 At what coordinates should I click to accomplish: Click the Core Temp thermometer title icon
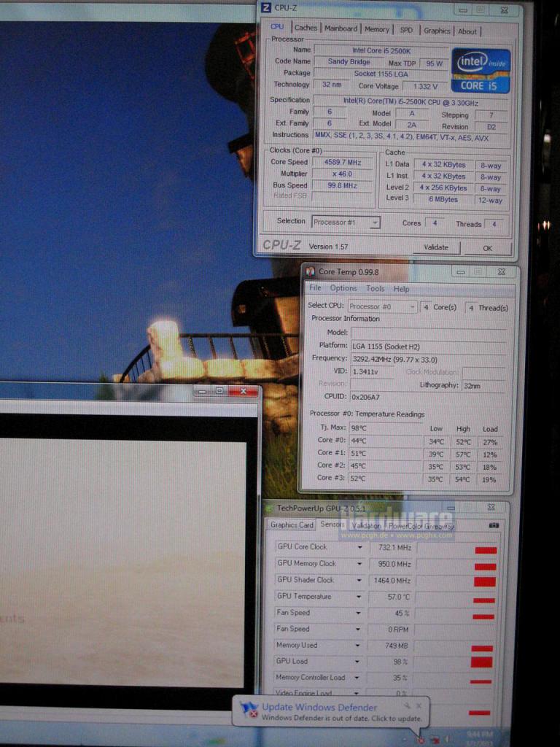tap(311, 271)
